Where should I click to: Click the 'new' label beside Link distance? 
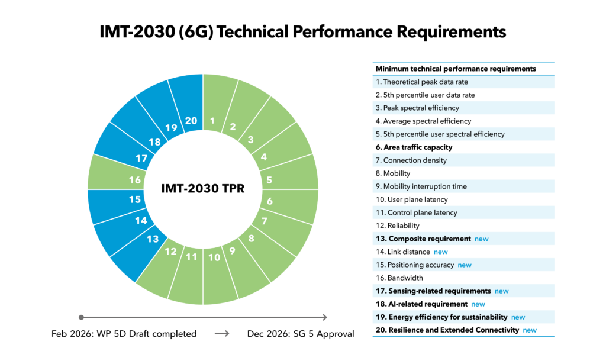click(441, 252)
